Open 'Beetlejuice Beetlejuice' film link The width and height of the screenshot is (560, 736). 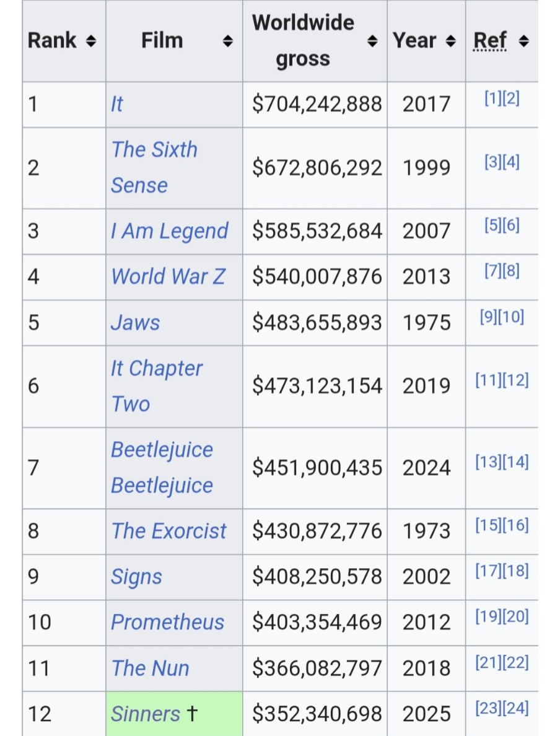[162, 468]
